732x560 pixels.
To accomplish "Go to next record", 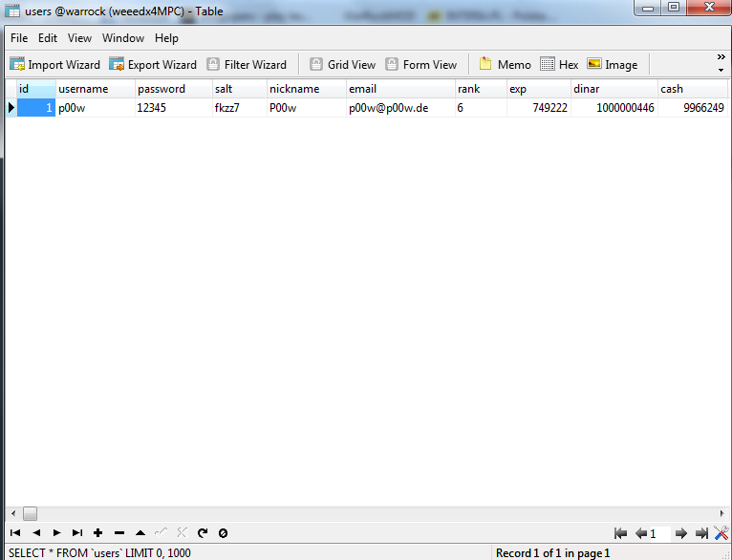I will 57,533.
